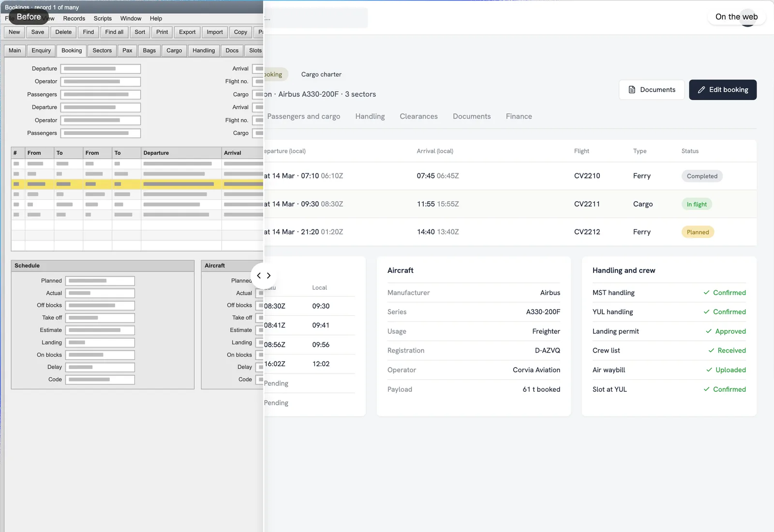The height and width of the screenshot is (532, 774).
Task: Click the New toolbar button
Action: tap(15, 32)
